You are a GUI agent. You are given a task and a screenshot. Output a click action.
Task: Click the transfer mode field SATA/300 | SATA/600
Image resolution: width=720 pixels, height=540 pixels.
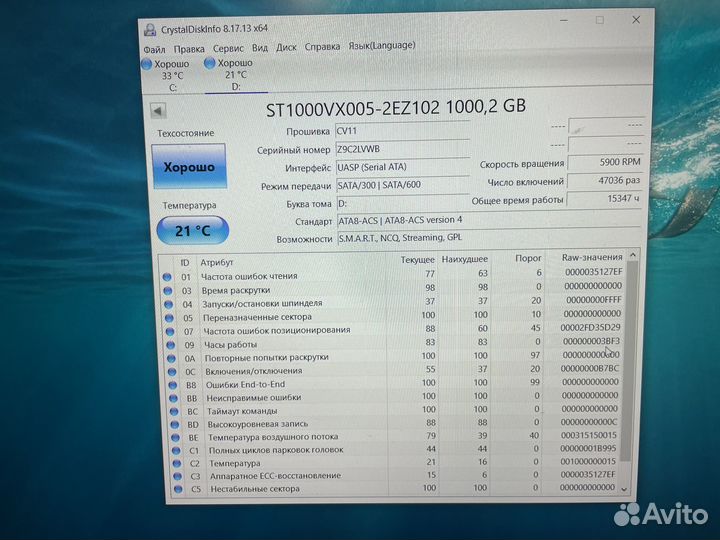pyautogui.click(x=403, y=185)
